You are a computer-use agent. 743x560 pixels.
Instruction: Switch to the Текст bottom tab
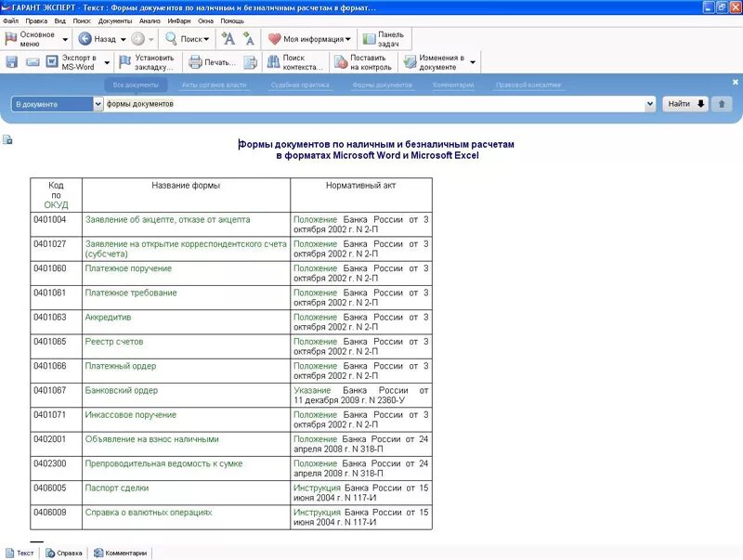point(20,553)
